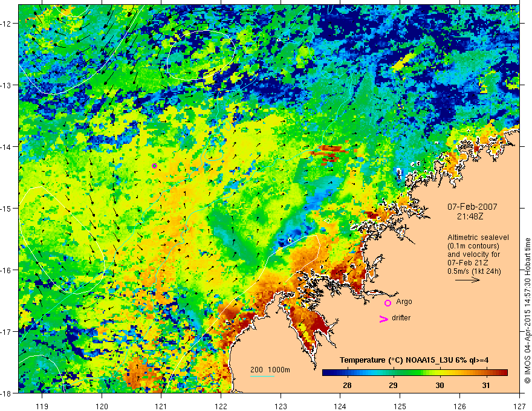Image resolution: width=532 pixels, height=411 pixels.
Task: Click the IMOS copyright timestamp text
Action: [x=527, y=311]
